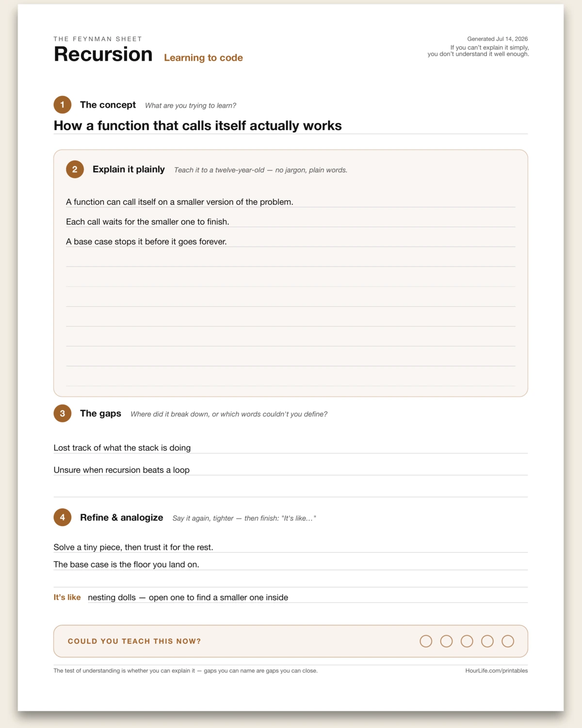Click the concept line about function calls itself

(x=291, y=126)
